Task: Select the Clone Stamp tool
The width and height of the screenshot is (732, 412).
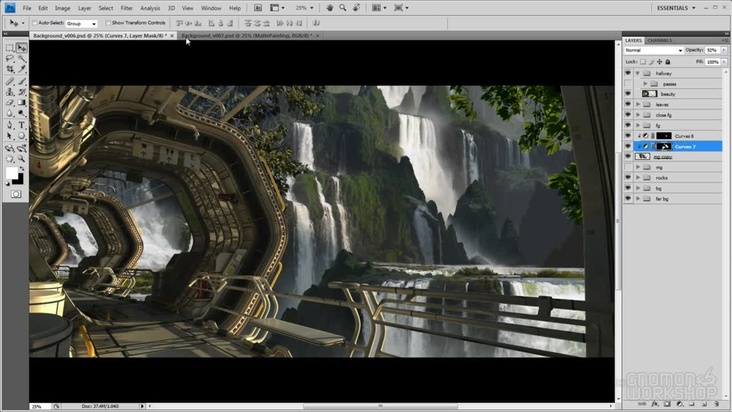Action: 10,92
